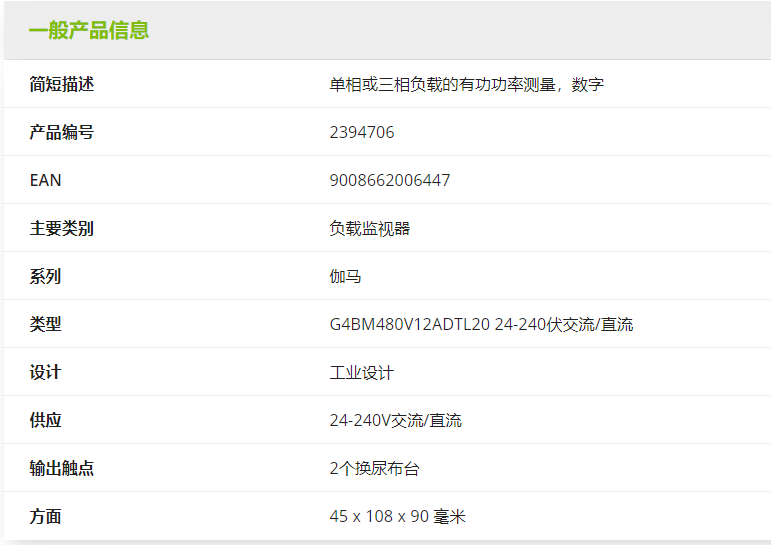Click the 设计 row label

point(46,372)
